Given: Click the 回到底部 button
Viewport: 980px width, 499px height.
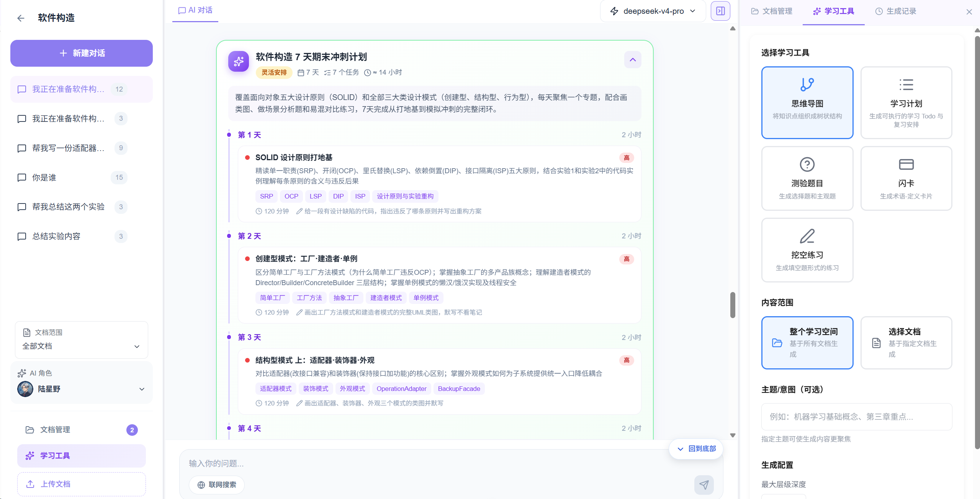Looking at the screenshot, I should coord(696,449).
